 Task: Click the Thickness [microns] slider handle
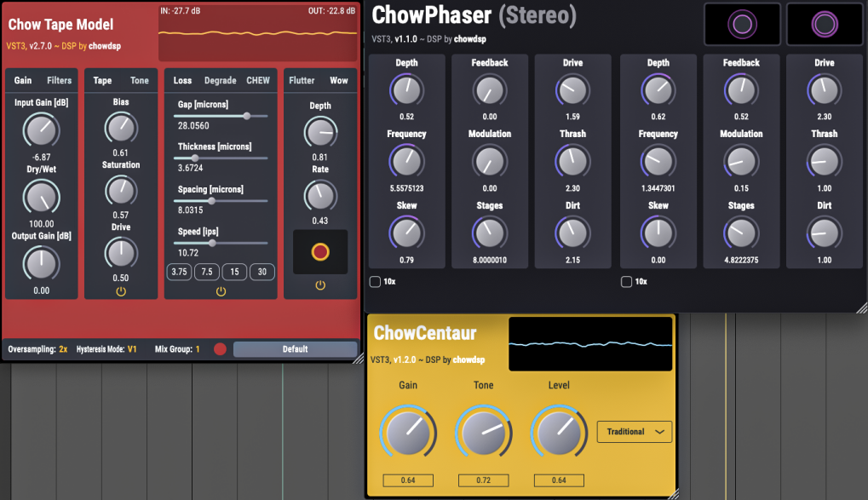point(194,158)
